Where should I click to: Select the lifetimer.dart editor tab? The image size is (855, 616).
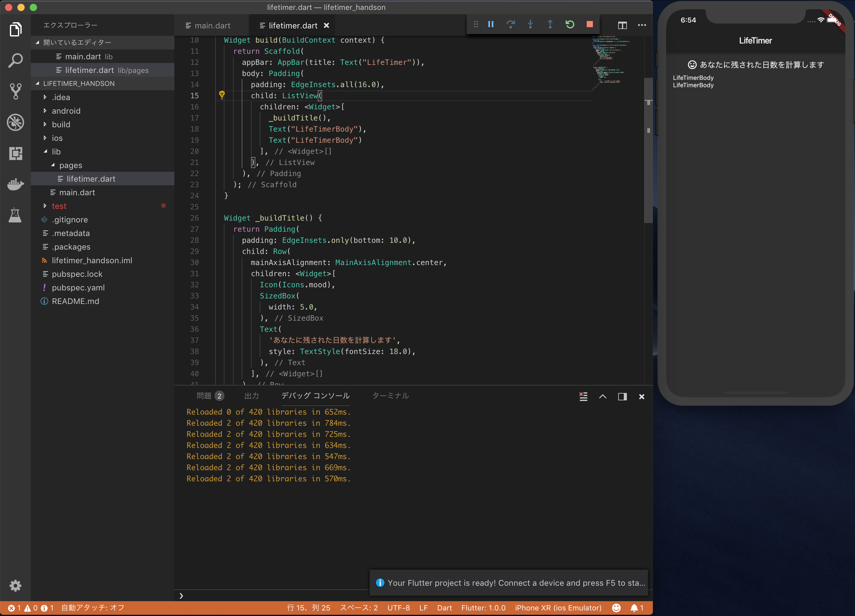tap(292, 26)
